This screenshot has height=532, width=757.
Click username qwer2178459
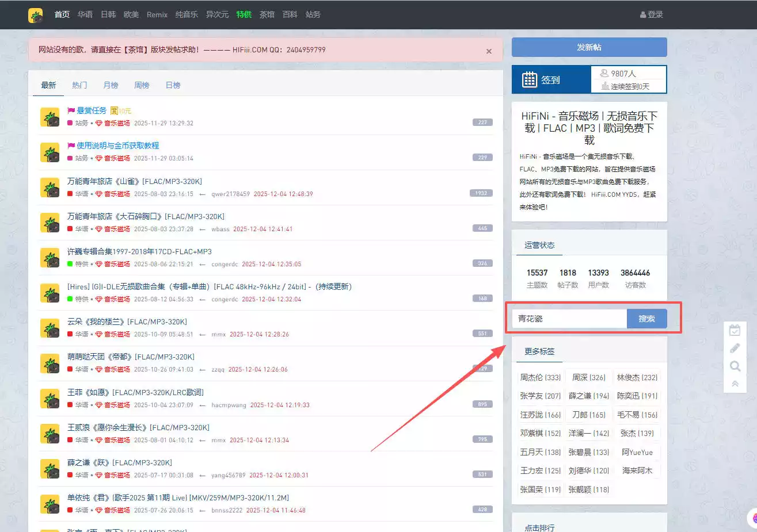click(x=230, y=194)
